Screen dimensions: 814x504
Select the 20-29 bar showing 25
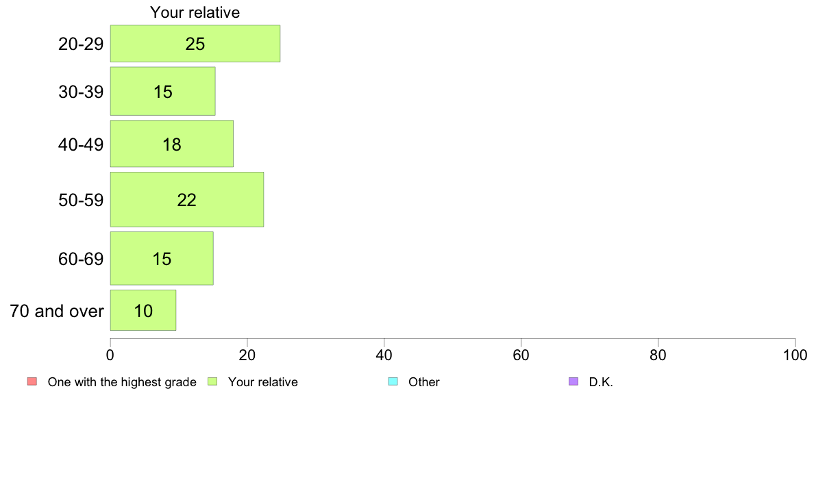click(195, 44)
